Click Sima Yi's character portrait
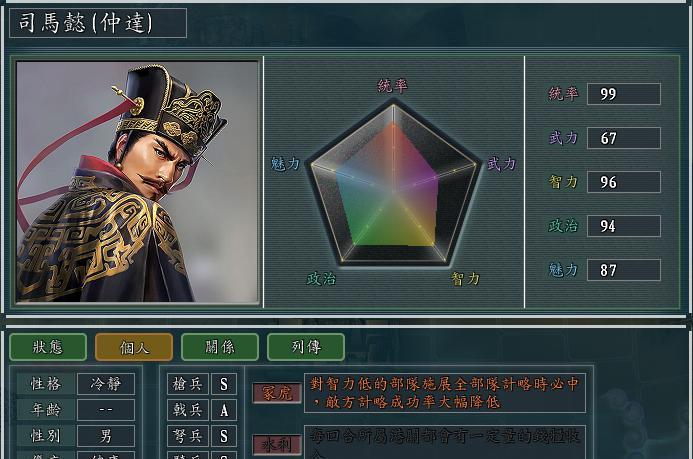 (137, 182)
